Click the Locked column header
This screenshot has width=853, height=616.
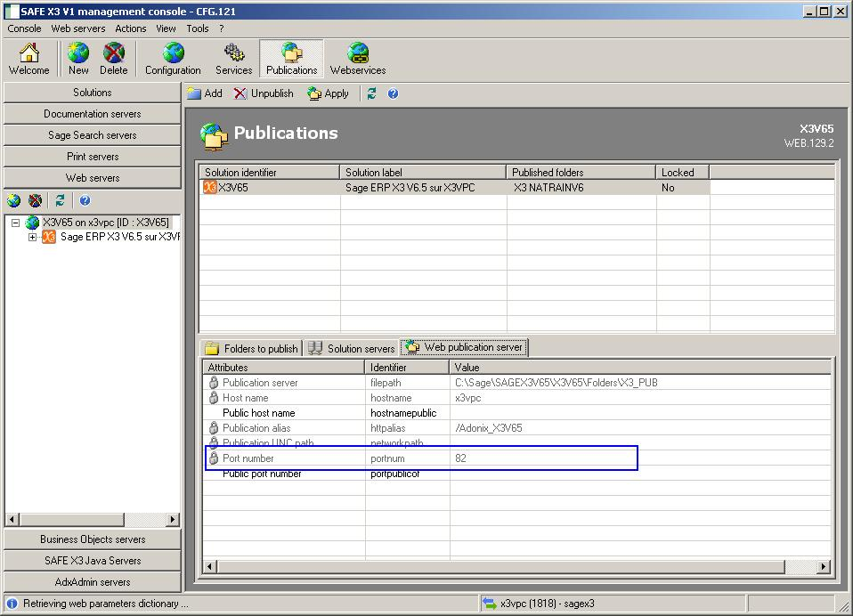[x=682, y=173]
